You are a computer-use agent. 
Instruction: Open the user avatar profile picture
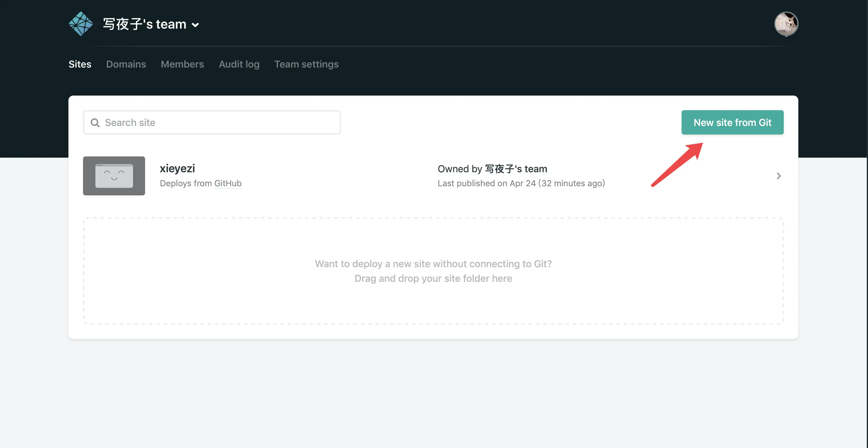click(x=786, y=24)
